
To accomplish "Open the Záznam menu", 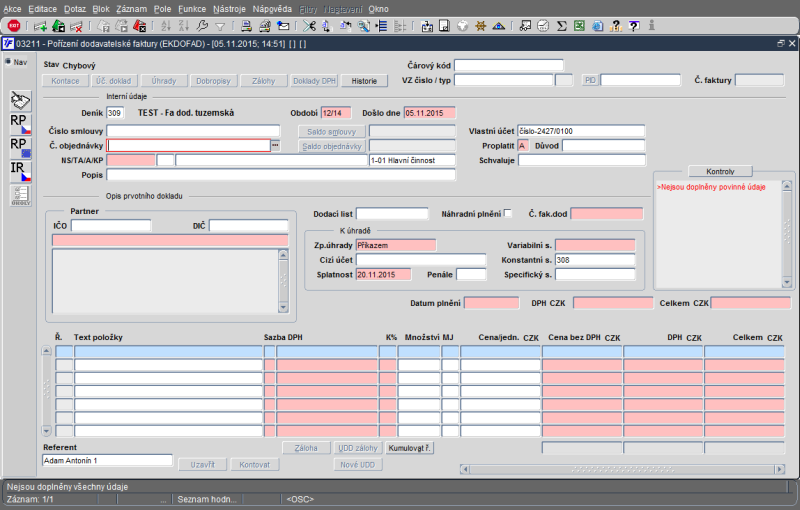I will pyautogui.click(x=132, y=8).
